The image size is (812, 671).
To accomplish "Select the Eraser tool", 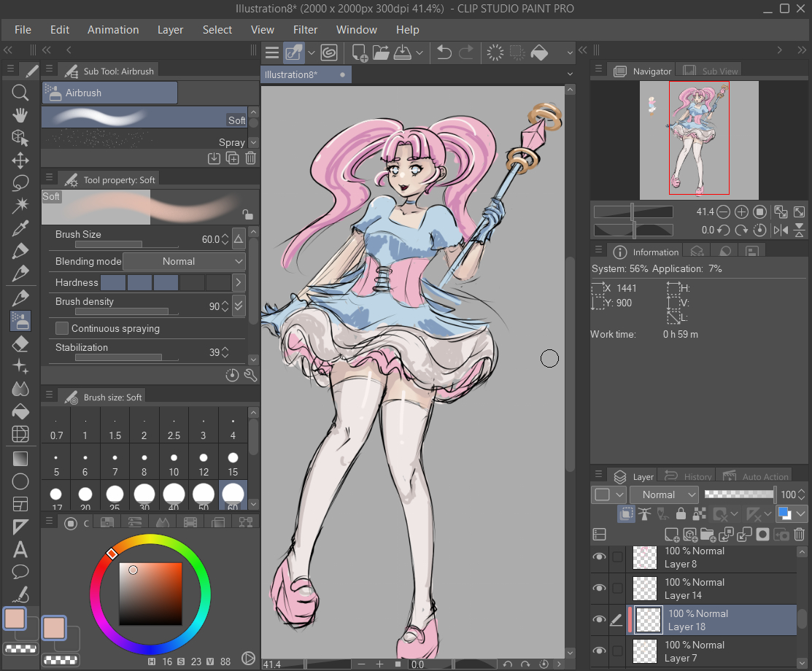I will tap(20, 344).
